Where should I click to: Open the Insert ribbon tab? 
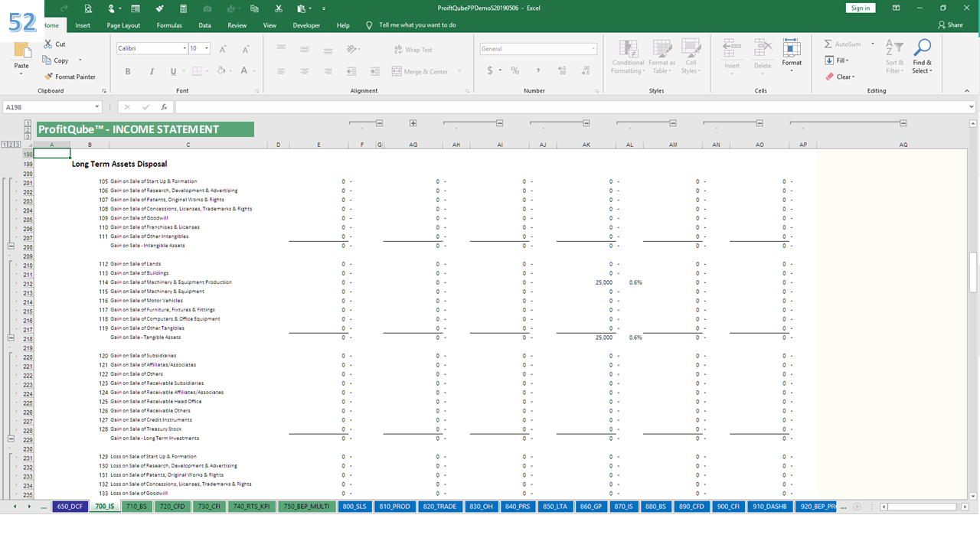click(83, 25)
